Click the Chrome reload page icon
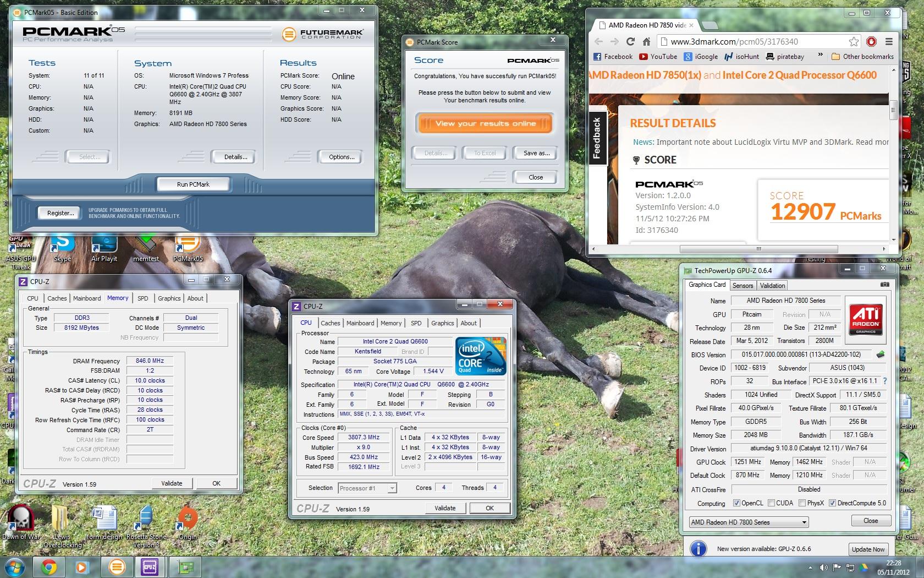Viewport: 924px width, 578px height. tap(630, 41)
